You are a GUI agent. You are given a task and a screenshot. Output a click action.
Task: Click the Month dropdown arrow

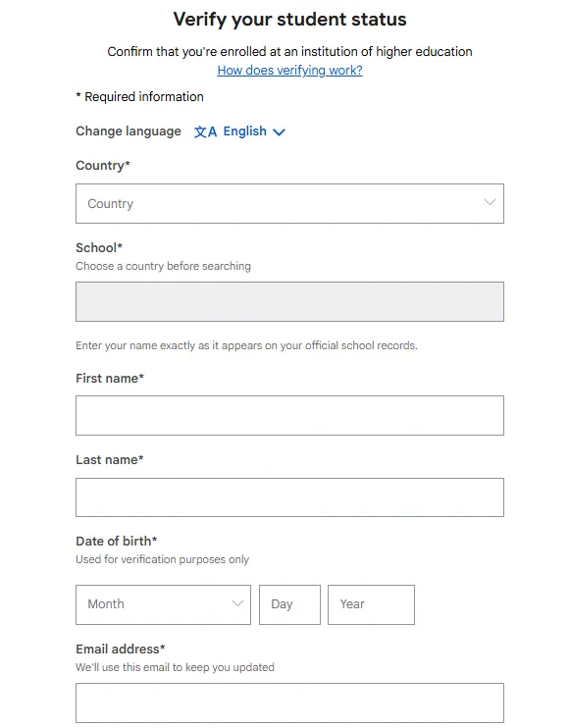point(237,603)
